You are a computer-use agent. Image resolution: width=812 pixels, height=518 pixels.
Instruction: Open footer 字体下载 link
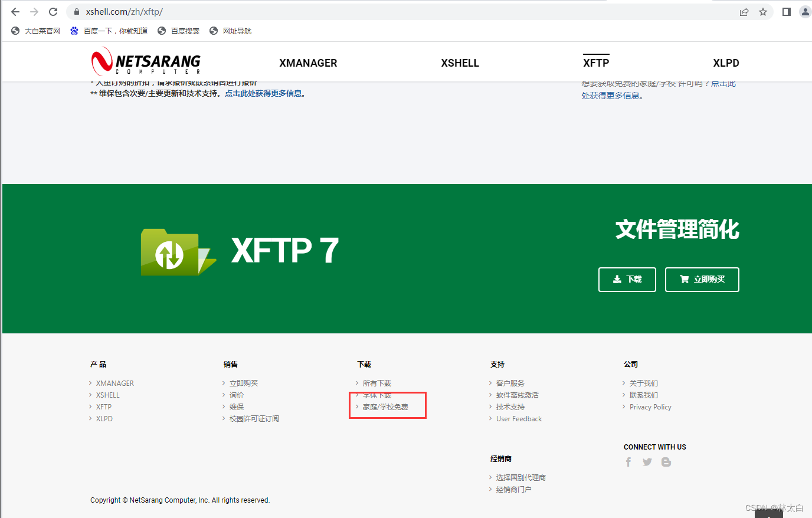pos(377,395)
